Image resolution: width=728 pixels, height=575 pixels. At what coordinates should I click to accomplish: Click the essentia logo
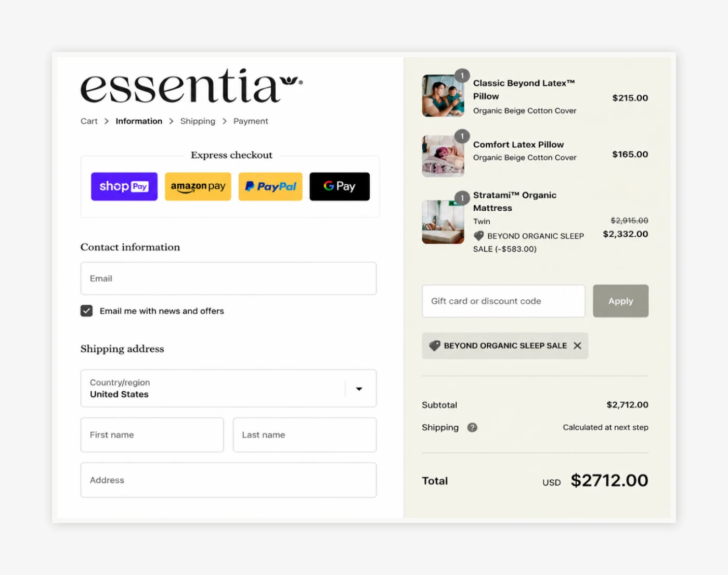click(x=191, y=85)
